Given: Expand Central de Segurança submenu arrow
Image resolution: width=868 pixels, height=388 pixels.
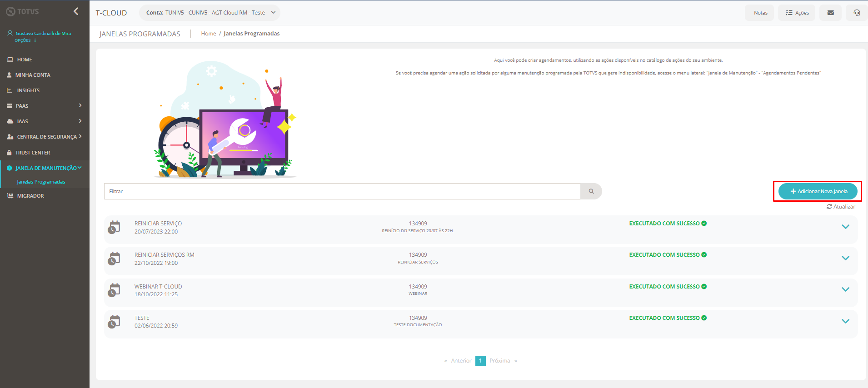Looking at the screenshot, I should tap(80, 136).
